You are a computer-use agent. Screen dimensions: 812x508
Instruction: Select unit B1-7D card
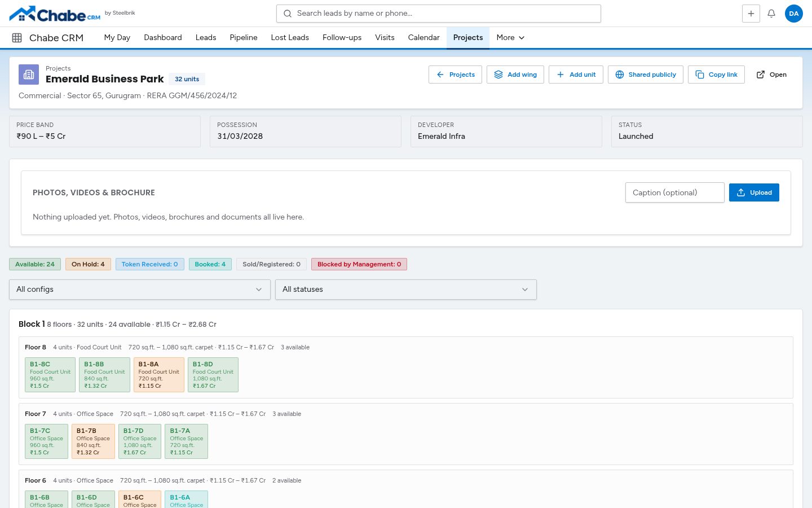click(140, 441)
